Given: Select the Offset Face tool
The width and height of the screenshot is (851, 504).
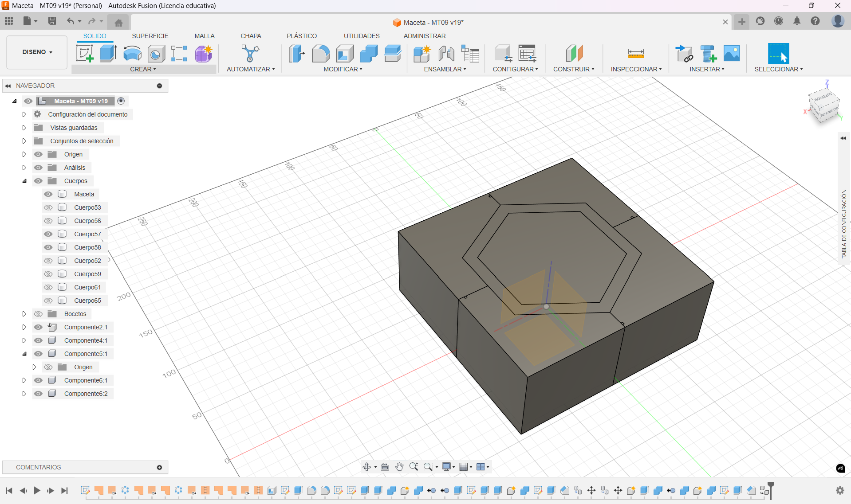Looking at the screenshot, I should [x=393, y=54].
